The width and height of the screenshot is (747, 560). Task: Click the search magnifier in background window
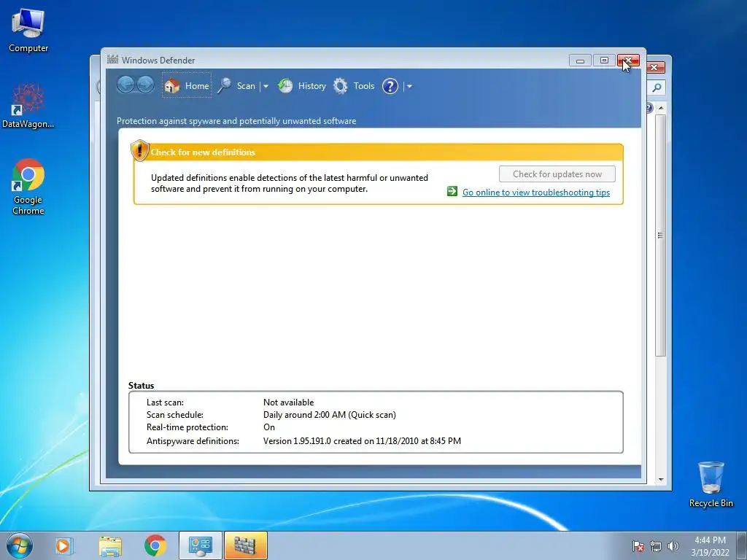pyautogui.click(x=657, y=87)
